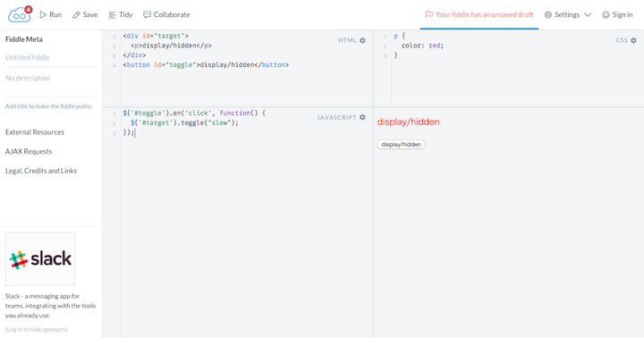644x338 pixels.
Task: Click the Save pencil icon
Action: (76, 15)
